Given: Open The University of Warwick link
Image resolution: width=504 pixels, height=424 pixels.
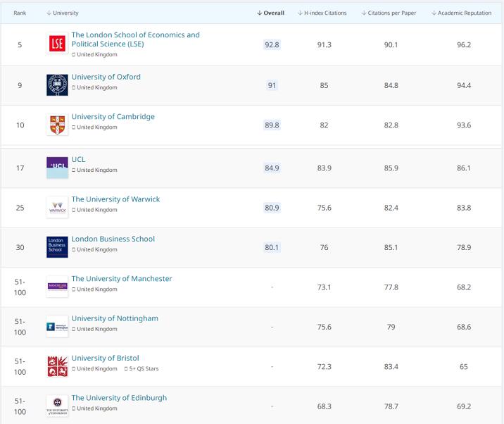Looking at the screenshot, I should pyautogui.click(x=115, y=199).
